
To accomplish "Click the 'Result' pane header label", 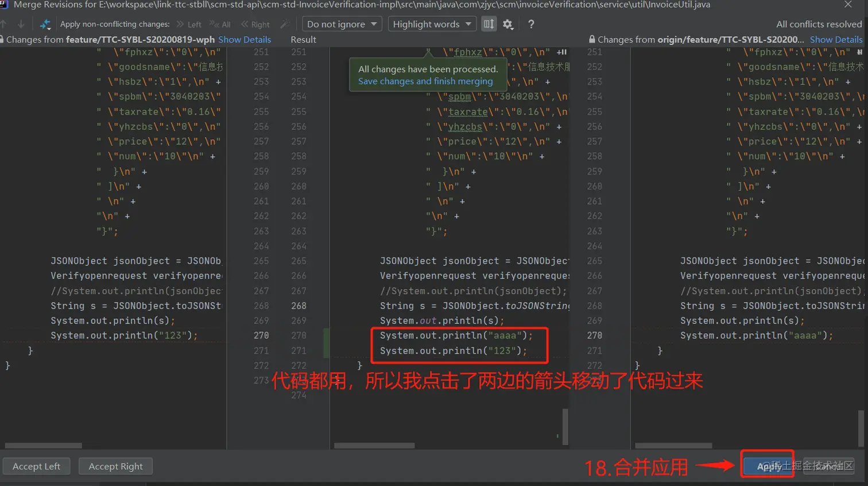I will click(303, 40).
